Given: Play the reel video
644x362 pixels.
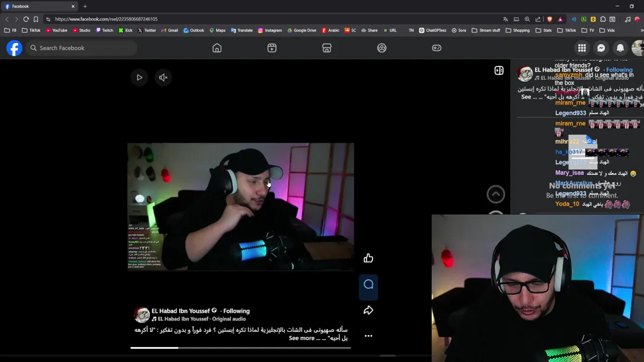Looking at the screenshot, I should [x=139, y=77].
